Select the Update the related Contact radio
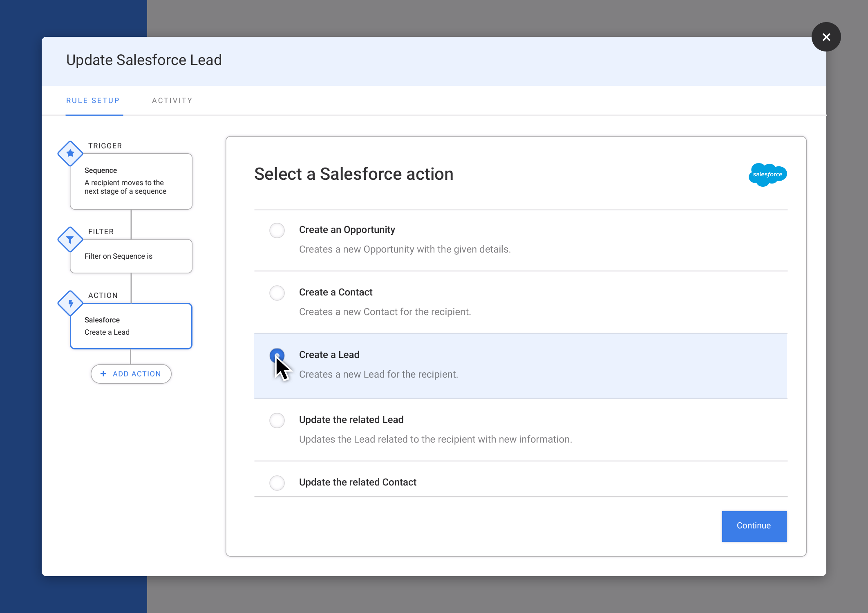The height and width of the screenshot is (613, 868). pyautogui.click(x=277, y=483)
